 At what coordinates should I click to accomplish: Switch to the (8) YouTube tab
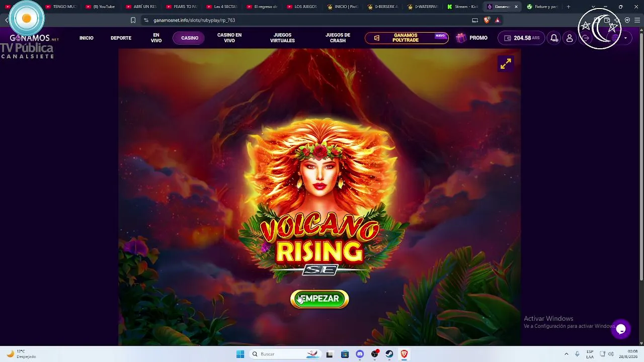click(x=101, y=7)
